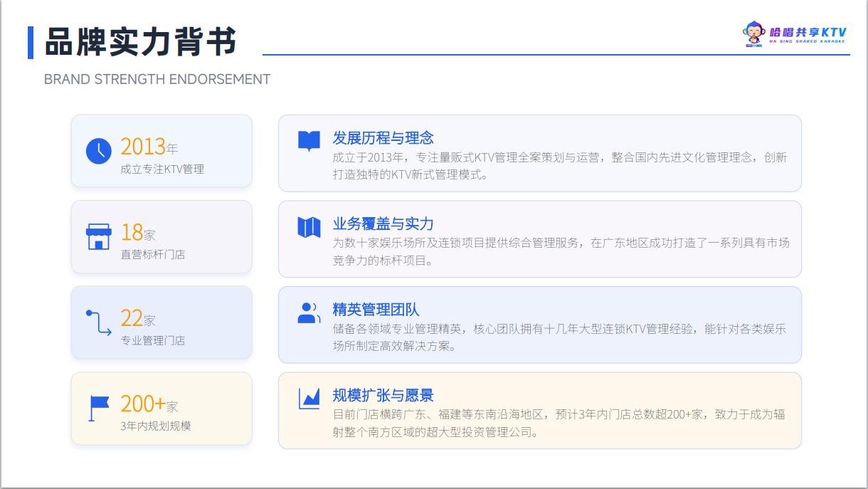Click the caption 专业管理门店
The height and width of the screenshot is (489, 868).
153,340
